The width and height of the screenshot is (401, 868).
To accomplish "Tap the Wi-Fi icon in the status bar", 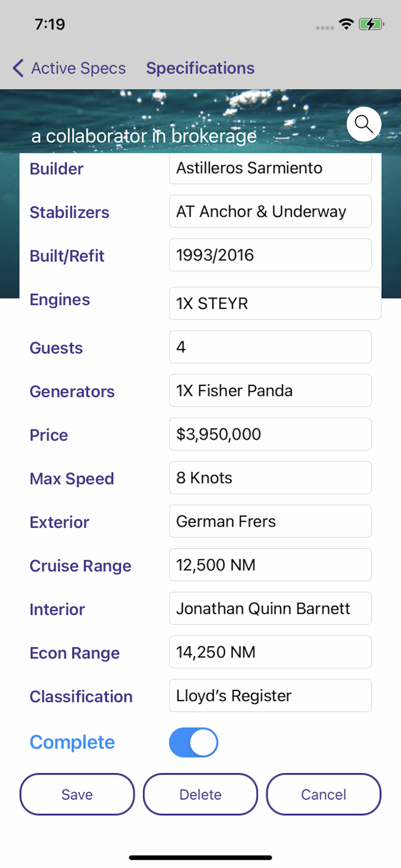I will tap(346, 24).
